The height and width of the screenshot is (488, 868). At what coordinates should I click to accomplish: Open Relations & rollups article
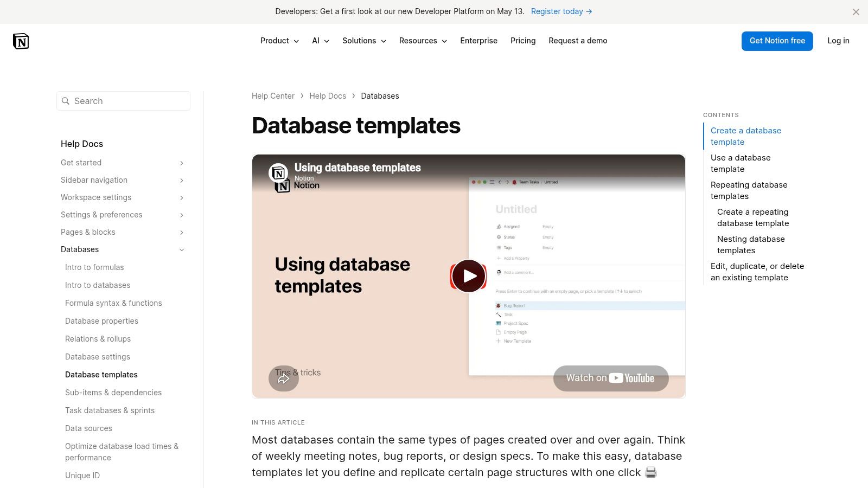pyautogui.click(x=98, y=339)
